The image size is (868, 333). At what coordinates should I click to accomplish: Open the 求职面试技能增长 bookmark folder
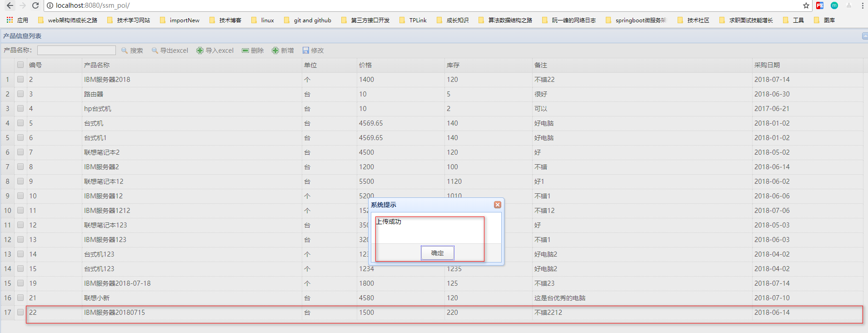[x=746, y=20]
